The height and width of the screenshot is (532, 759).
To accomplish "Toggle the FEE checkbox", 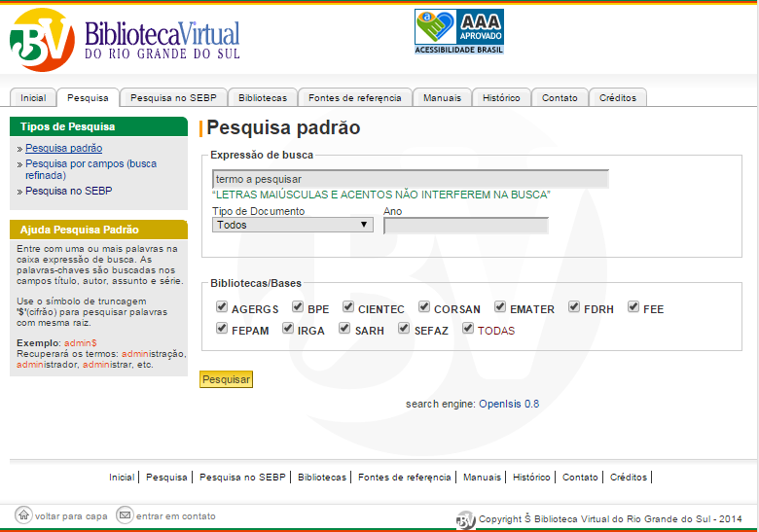I will click(x=633, y=306).
